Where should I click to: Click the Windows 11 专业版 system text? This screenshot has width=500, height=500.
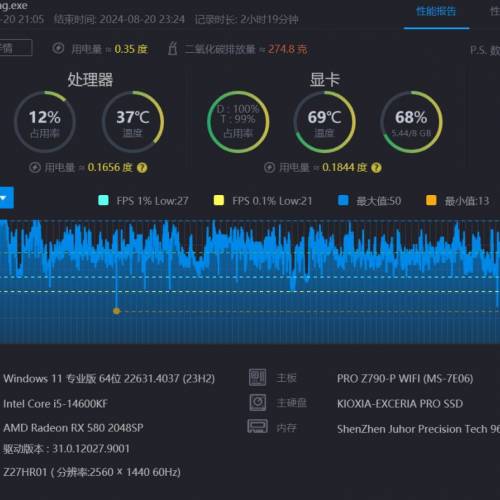[109, 379]
